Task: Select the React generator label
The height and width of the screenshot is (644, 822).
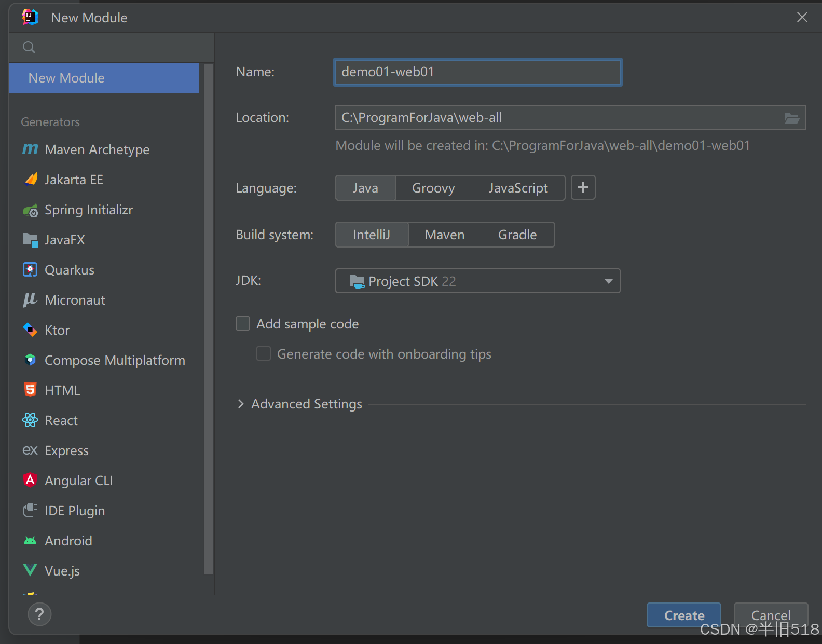Action: click(x=61, y=420)
